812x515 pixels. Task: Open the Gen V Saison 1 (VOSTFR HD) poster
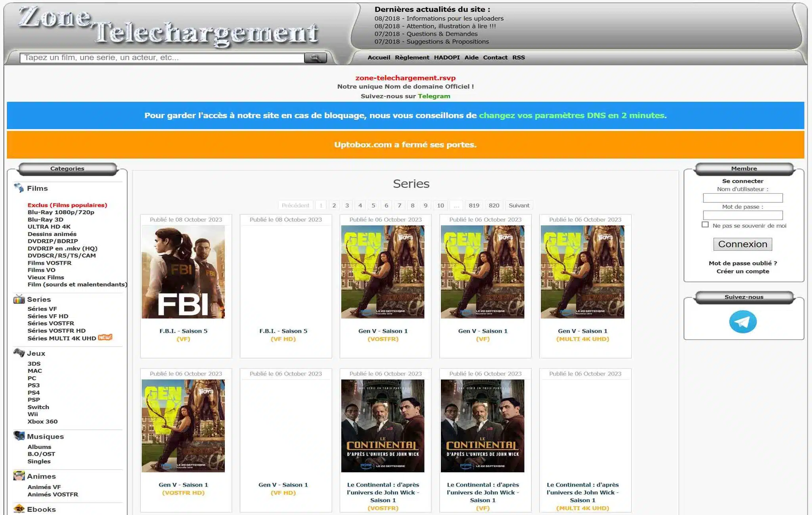183,426
